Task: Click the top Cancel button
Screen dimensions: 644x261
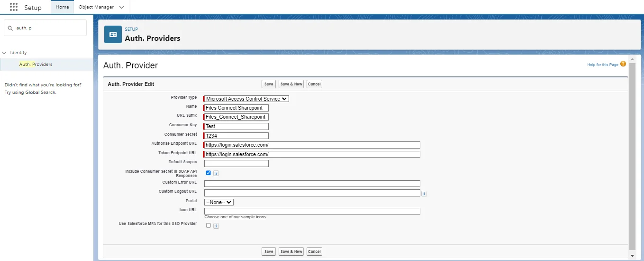Action: (314, 84)
